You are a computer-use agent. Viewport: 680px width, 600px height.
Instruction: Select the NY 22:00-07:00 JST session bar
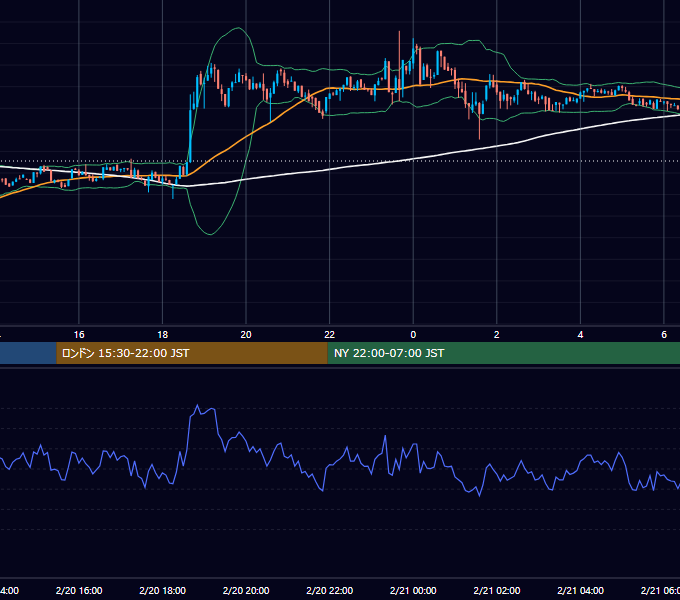(x=503, y=353)
